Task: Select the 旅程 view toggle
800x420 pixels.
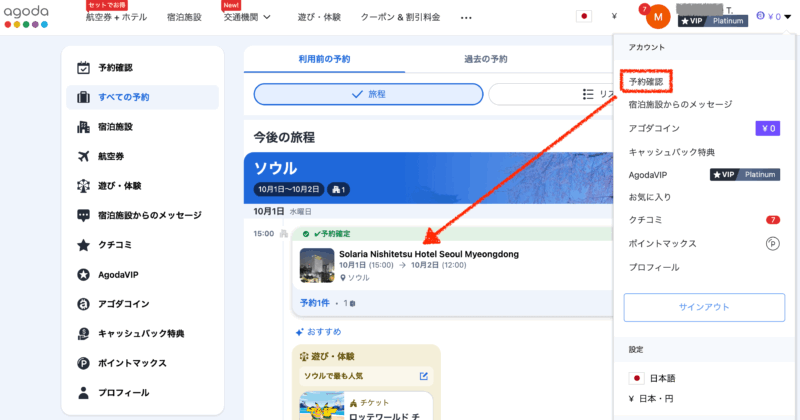Action: coord(368,94)
